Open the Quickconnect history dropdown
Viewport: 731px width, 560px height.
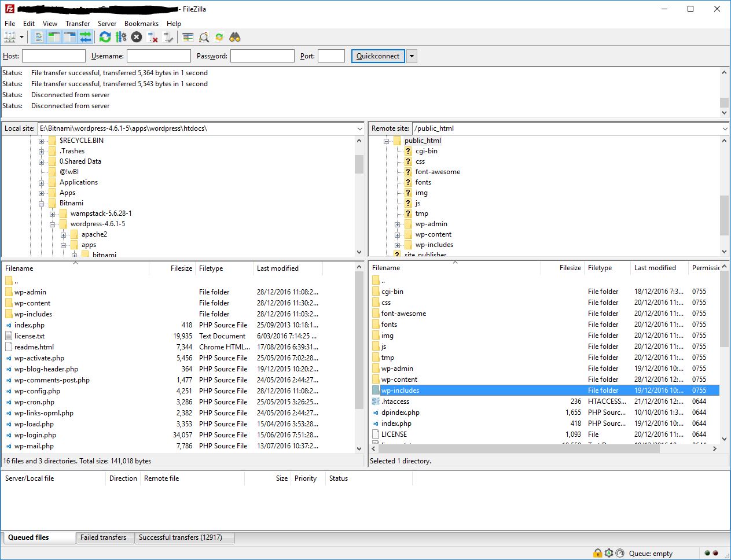(x=412, y=56)
